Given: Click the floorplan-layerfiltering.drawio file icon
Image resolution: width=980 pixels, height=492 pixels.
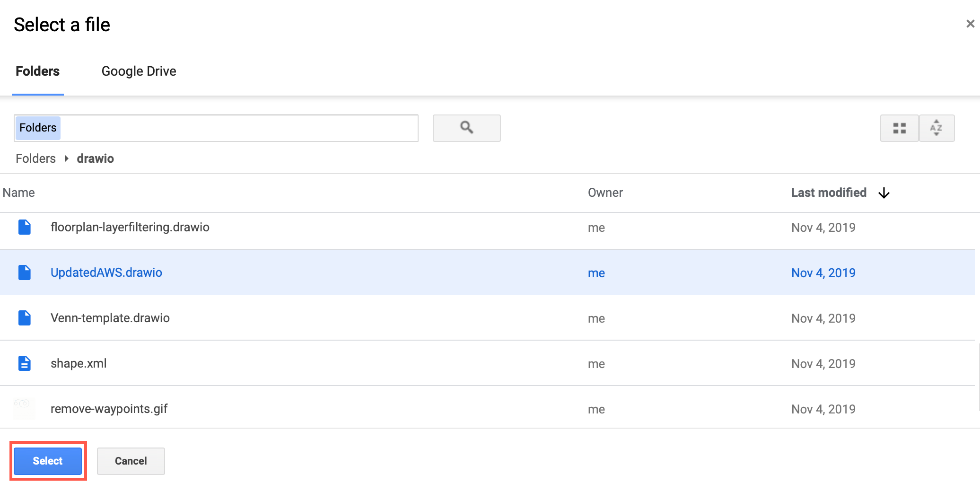Looking at the screenshot, I should pyautogui.click(x=25, y=227).
